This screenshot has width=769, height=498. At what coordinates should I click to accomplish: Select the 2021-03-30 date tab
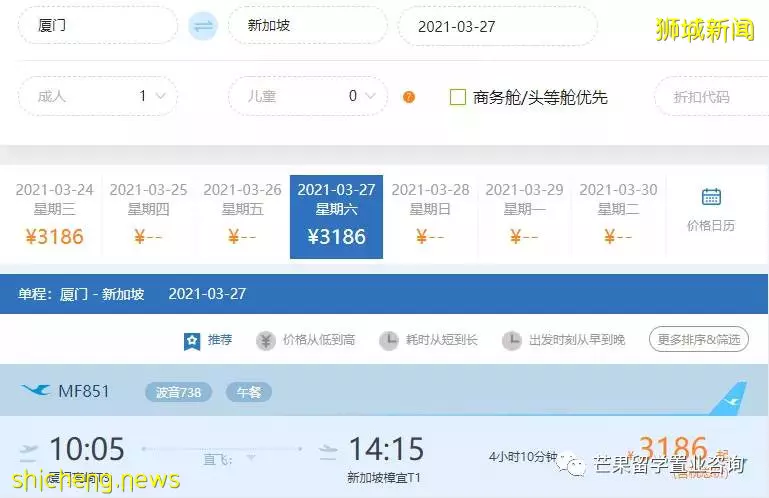pos(618,216)
